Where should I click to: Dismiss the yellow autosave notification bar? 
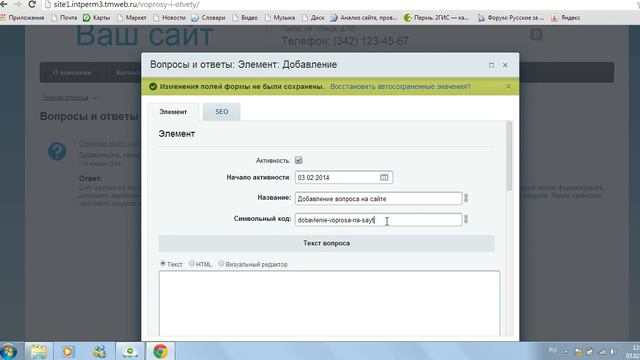(x=508, y=86)
